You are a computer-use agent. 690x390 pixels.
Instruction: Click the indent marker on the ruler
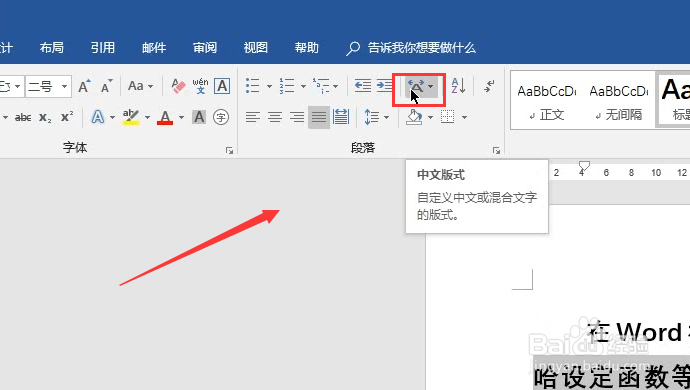pos(584,166)
